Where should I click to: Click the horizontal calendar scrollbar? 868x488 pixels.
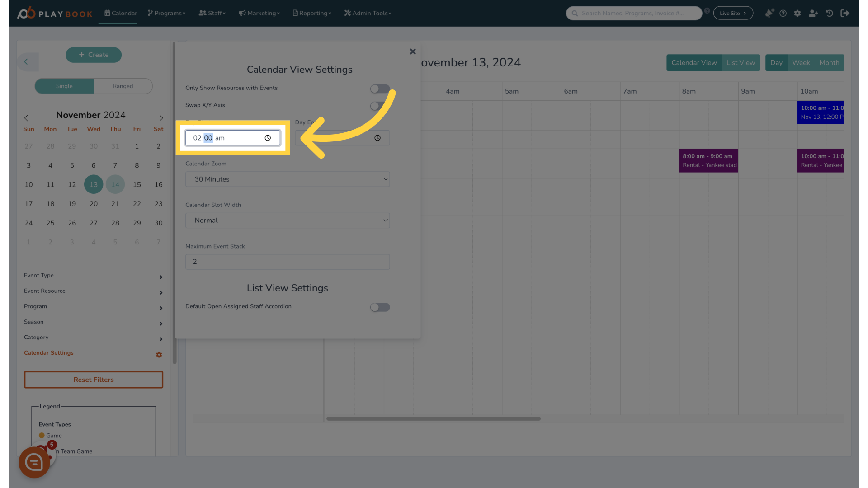coord(433,418)
